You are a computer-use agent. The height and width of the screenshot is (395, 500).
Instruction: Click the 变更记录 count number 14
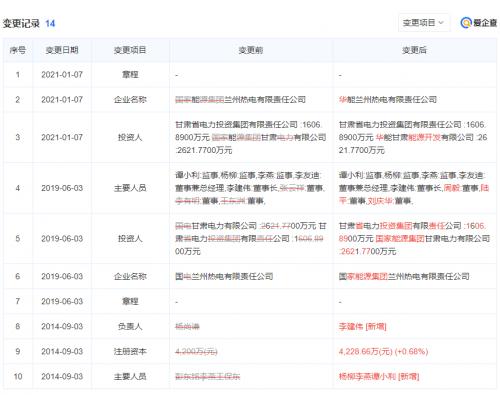tap(50, 24)
